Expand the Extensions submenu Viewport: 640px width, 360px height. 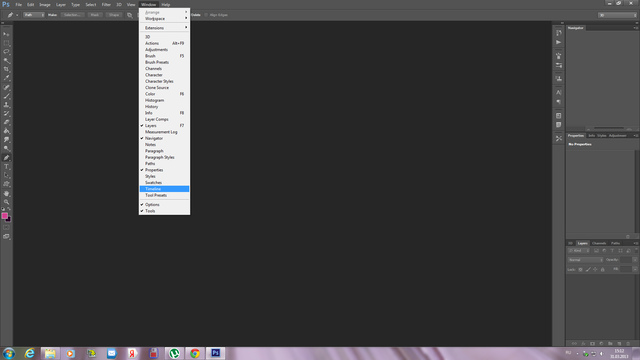(164, 28)
